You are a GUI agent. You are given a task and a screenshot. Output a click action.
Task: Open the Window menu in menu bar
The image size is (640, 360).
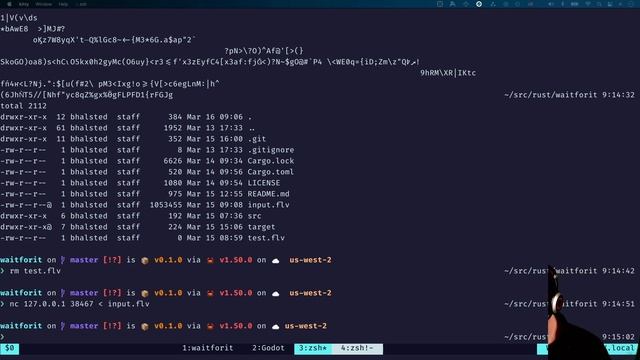tap(43, 4)
